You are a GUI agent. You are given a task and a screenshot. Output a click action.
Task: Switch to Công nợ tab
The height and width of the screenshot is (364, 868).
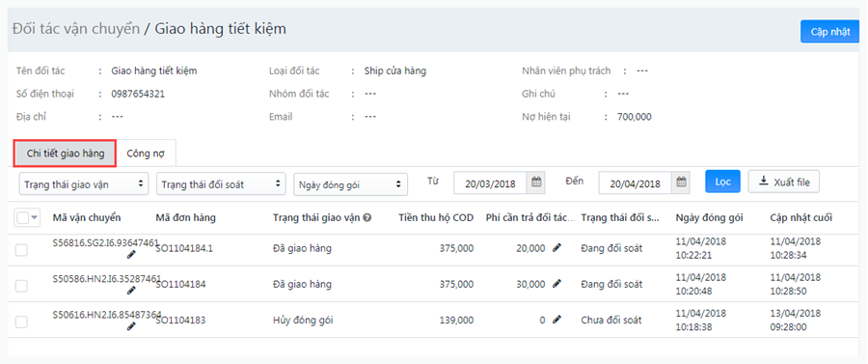click(x=146, y=154)
